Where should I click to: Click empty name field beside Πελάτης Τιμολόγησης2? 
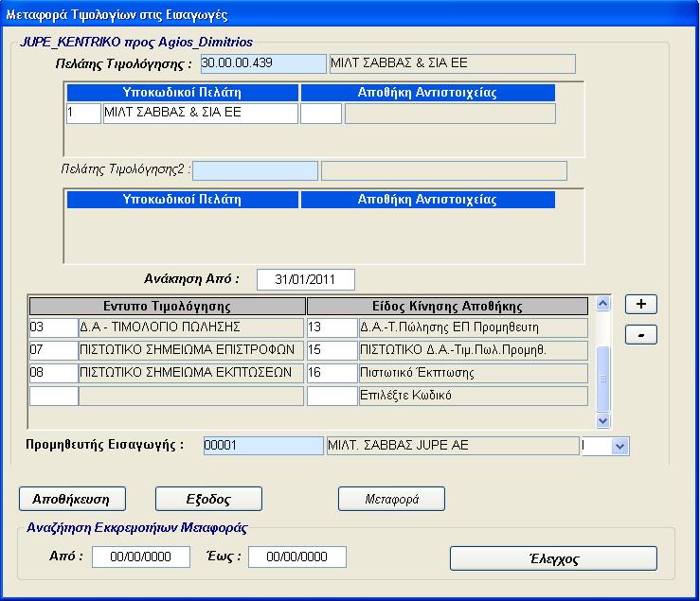pyautogui.click(x=443, y=171)
